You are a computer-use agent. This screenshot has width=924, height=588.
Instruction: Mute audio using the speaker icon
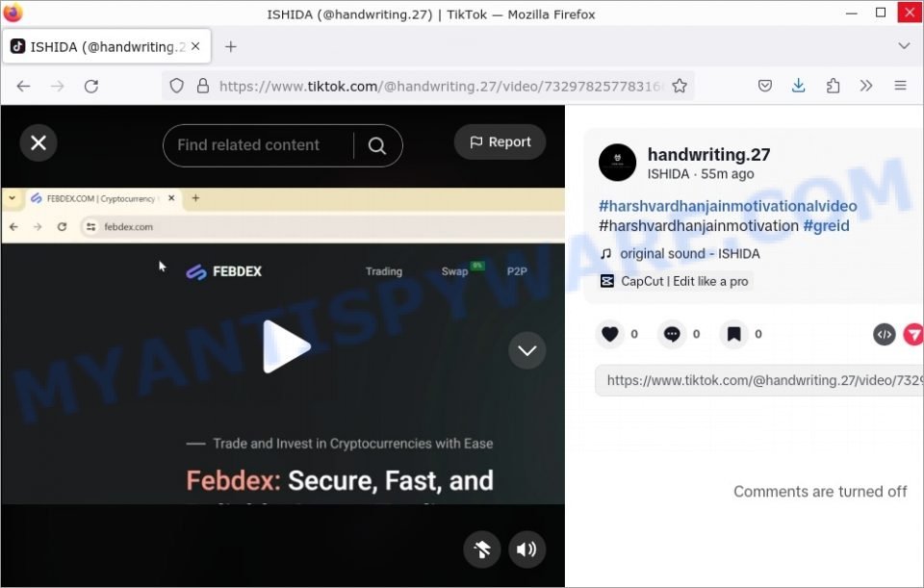pos(526,549)
